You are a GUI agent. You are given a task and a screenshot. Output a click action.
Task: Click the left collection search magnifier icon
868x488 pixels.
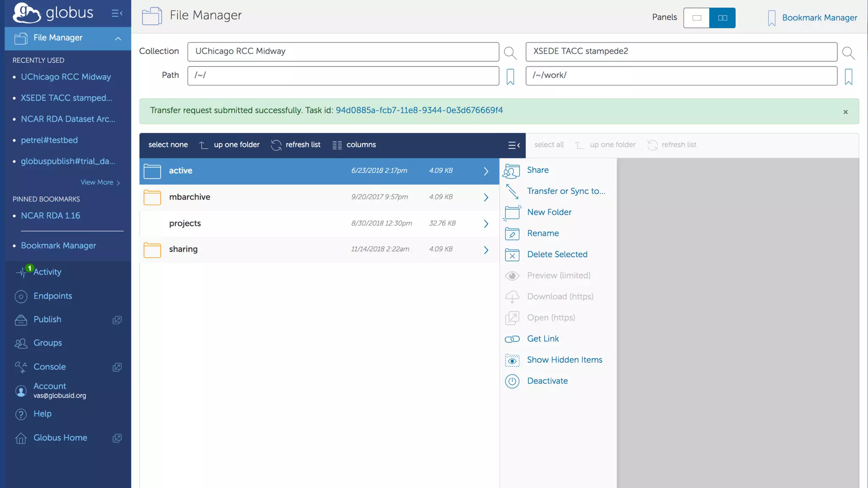[x=510, y=53]
